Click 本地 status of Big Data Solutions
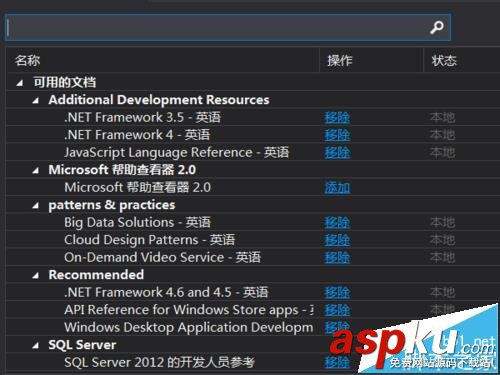 click(442, 223)
